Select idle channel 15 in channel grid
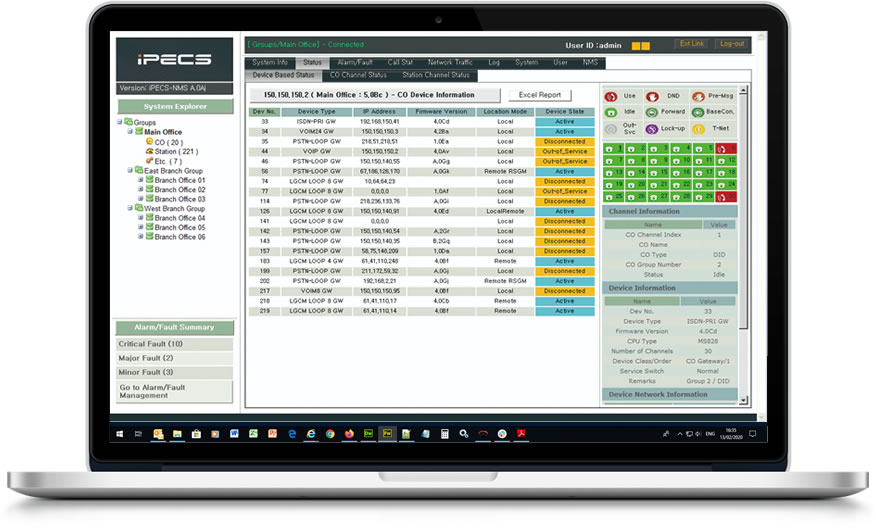This screenshot has height=529, width=876. 659,173
